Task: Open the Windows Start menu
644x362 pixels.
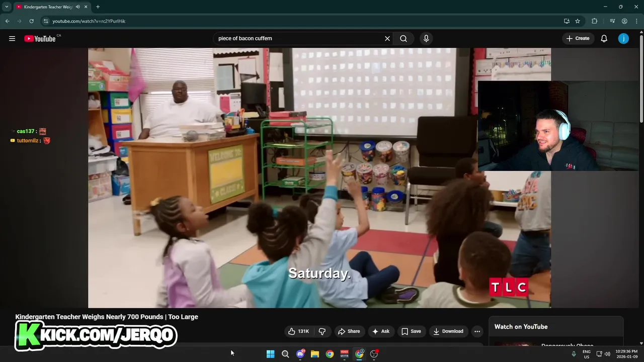Action: 270,354
